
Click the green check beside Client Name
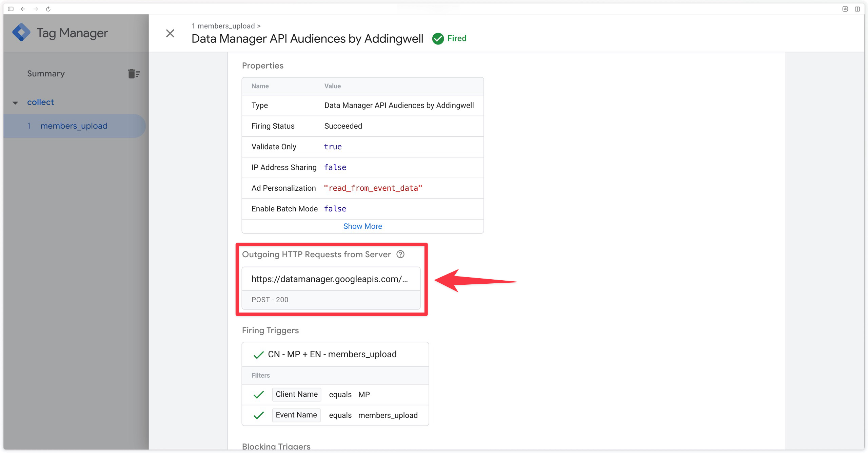tap(259, 395)
